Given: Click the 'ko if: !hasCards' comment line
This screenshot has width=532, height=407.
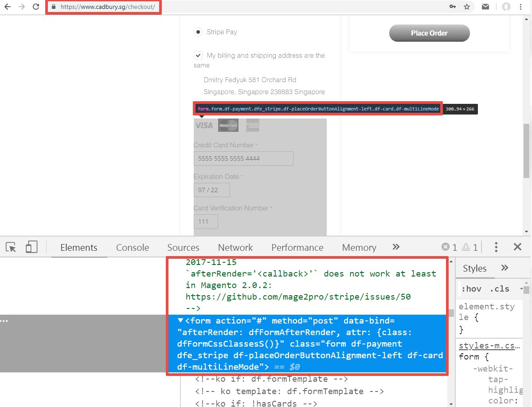Looking at the screenshot, I should point(256,403).
